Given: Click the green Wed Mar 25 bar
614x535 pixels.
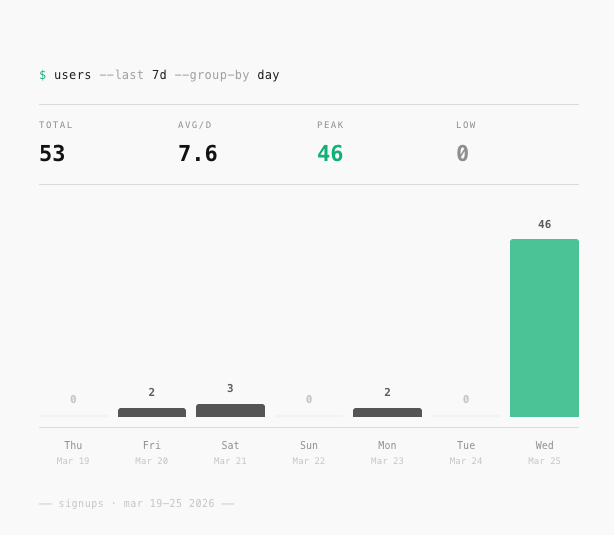Looking at the screenshot, I should pos(544,328).
